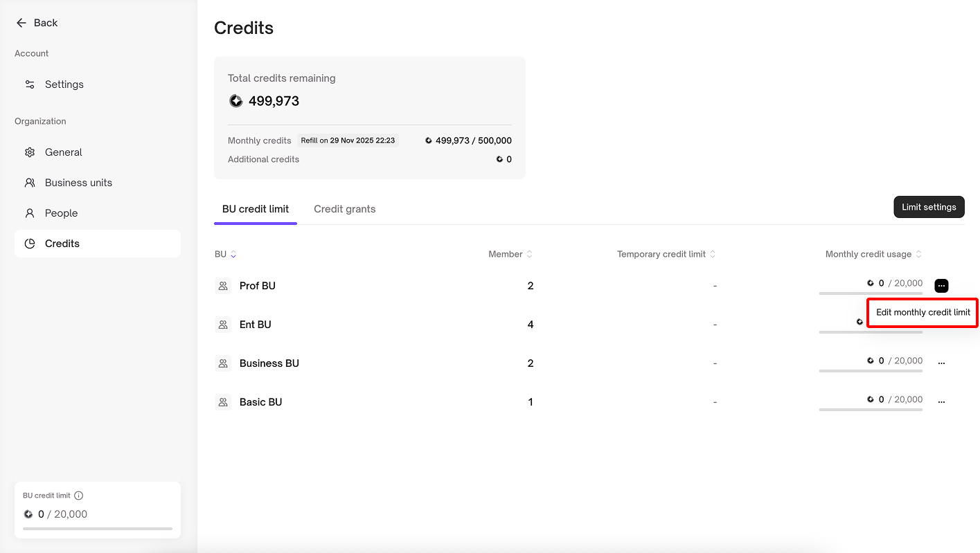Image resolution: width=980 pixels, height=553 pixels.
Task: Open the Business BU more options menu
Action: tap(941, 363)
